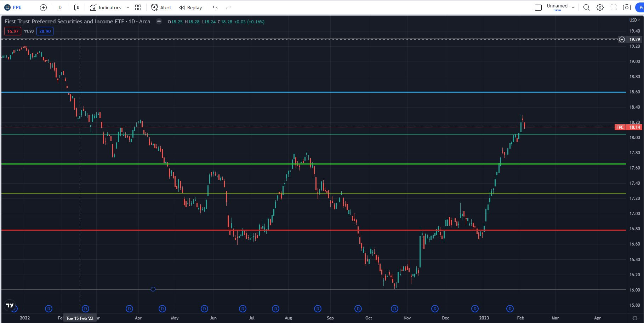The height and width of the screenshot is (323, 644).
Task: Click the dividend D marker just before Jul
Action: tap(243, 309)
